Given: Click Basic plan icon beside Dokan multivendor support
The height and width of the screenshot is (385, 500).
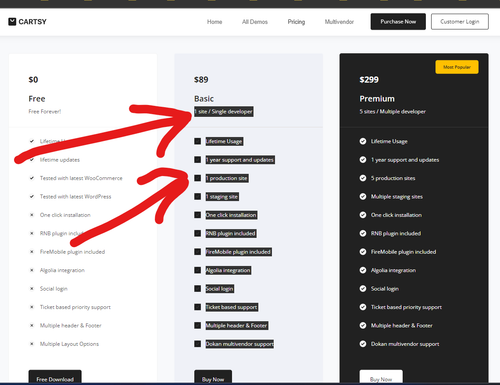Looking at the screenshot, I should [198, 344].
